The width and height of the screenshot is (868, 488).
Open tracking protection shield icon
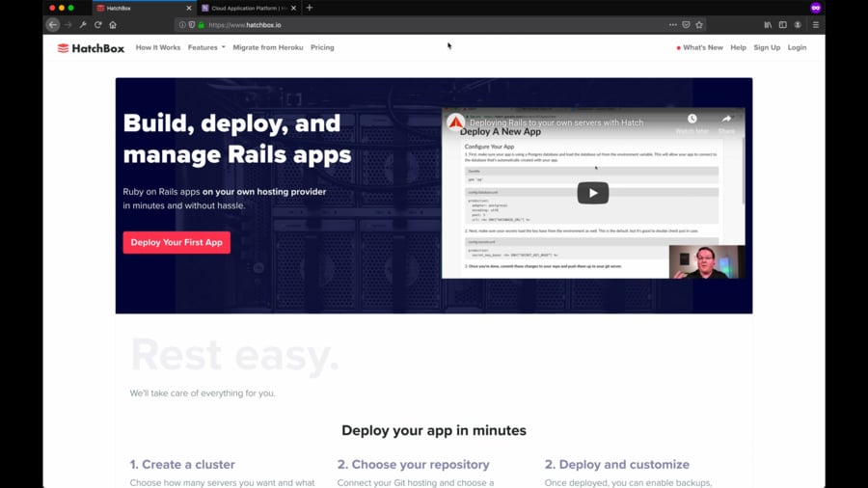pos(192,25)
